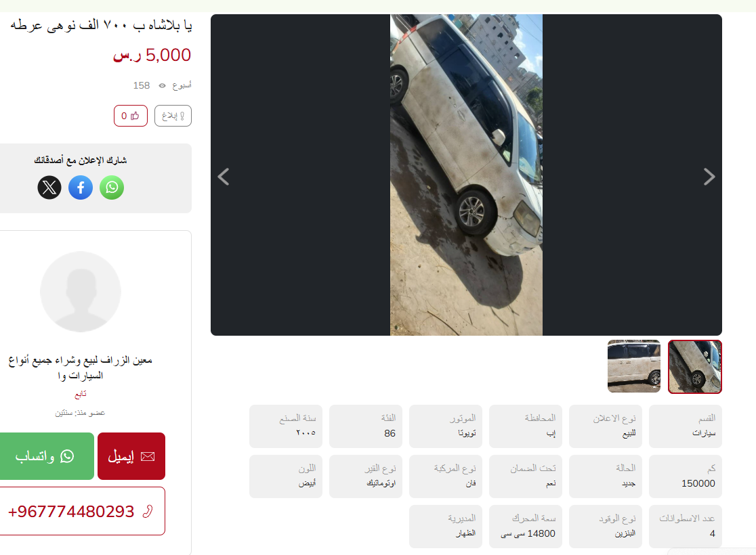
Task: Share the ad on X icon
Action: 49,187
